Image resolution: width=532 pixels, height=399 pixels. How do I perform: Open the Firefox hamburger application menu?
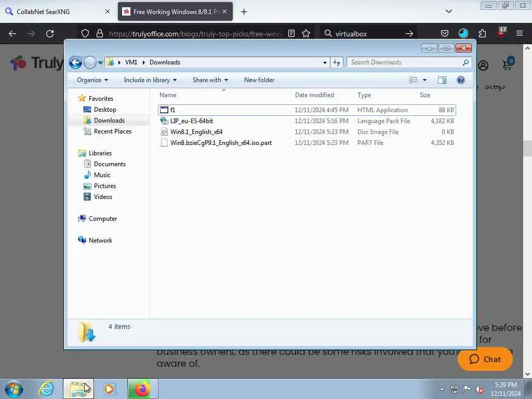coord(520,33)
